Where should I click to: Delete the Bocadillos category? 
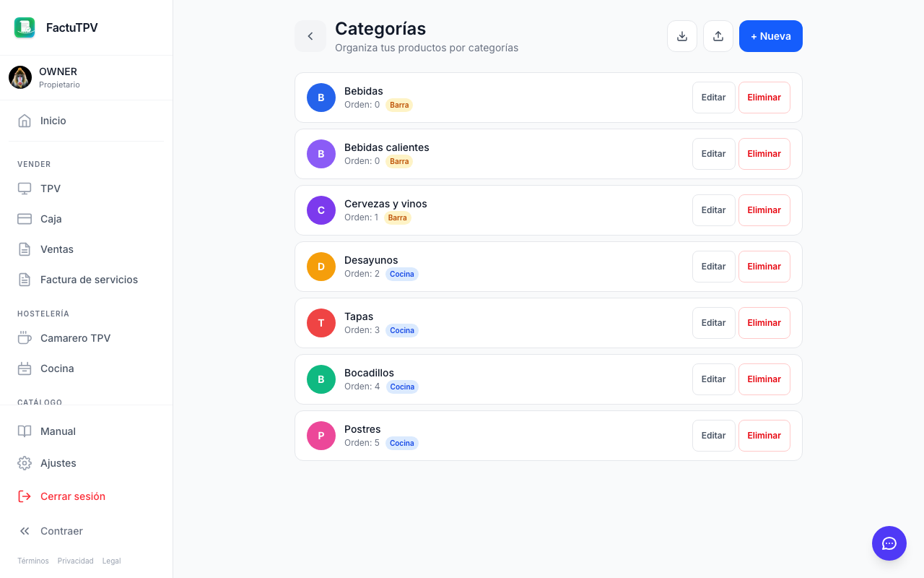coord(764,379)
